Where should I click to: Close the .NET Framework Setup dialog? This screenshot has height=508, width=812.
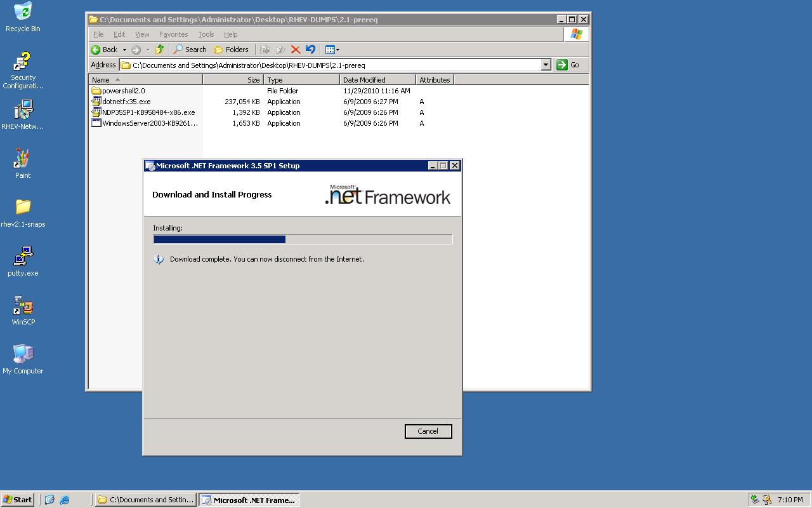coord(454,166)
